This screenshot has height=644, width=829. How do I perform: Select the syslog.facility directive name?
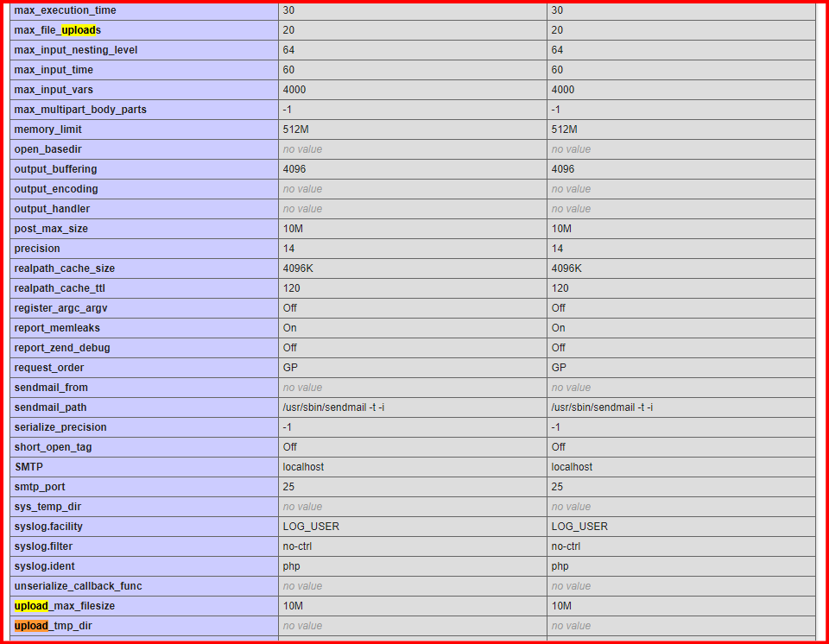tap(48, 527)
